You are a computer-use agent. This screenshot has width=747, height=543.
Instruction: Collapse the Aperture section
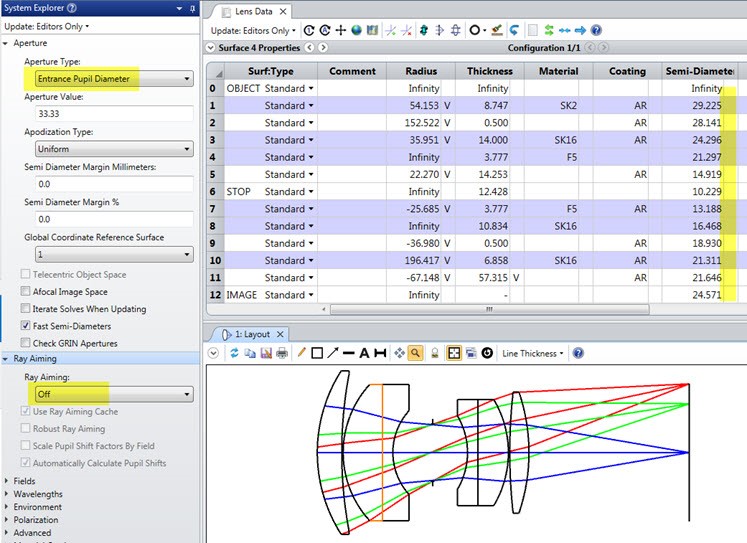click(x=6, y=43)
